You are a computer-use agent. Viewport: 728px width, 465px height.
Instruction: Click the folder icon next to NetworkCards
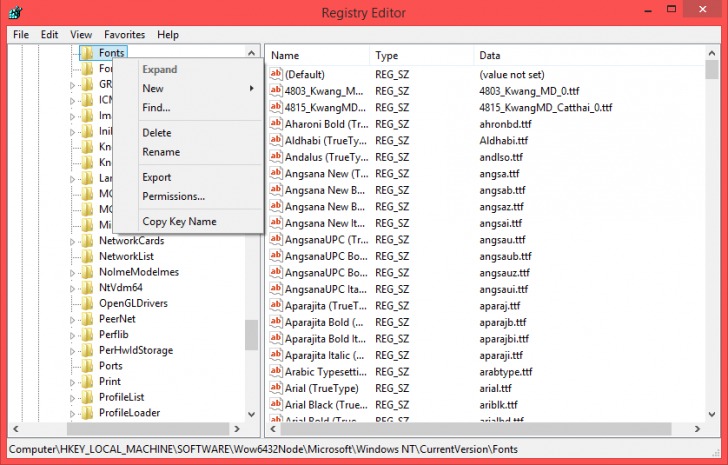click(88, 241)
